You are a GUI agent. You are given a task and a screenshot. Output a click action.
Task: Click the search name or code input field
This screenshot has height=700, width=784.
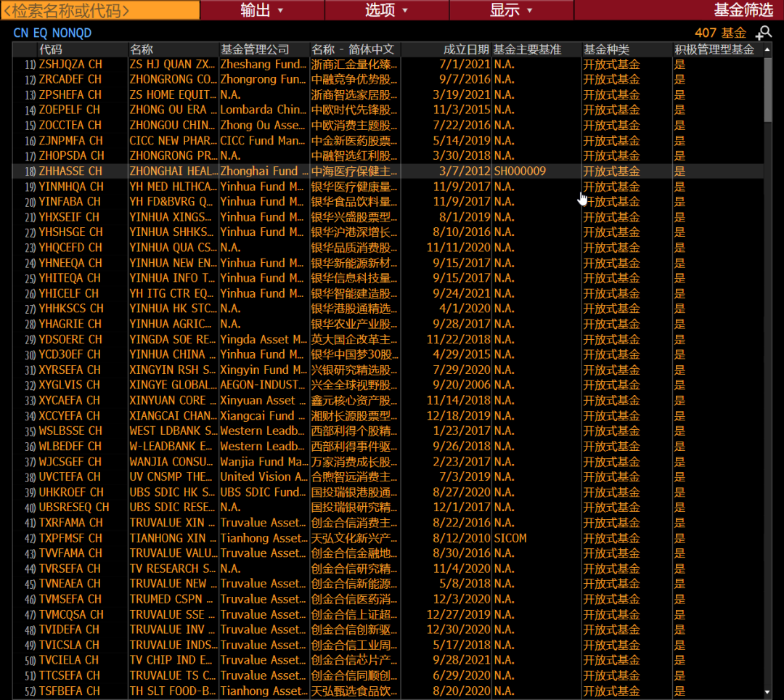click(100, 10)
